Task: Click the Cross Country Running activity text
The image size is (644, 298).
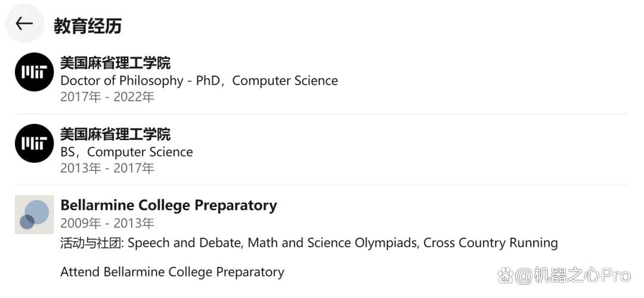Action: pyautogui.click(x=491, y=243)
